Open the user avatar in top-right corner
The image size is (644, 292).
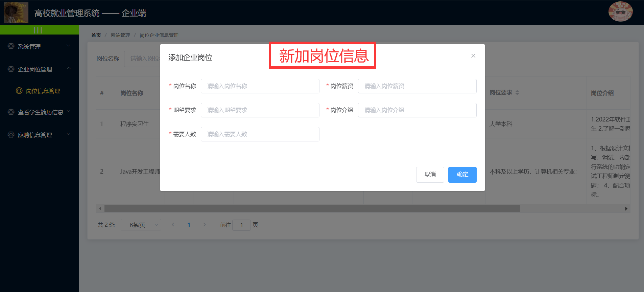tap(620, 12)
